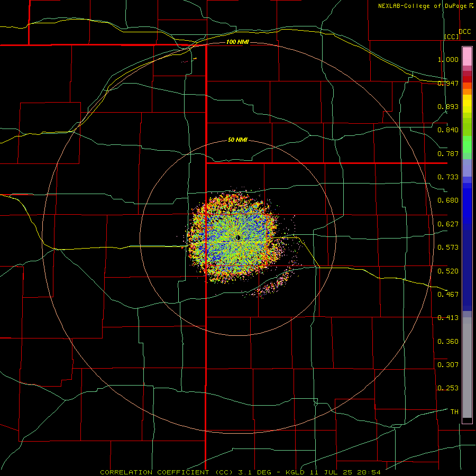The height and width of the screenshot is (476, 476).
Task: Pick the red color band on the color bar
Action: (x=467, y=79)
